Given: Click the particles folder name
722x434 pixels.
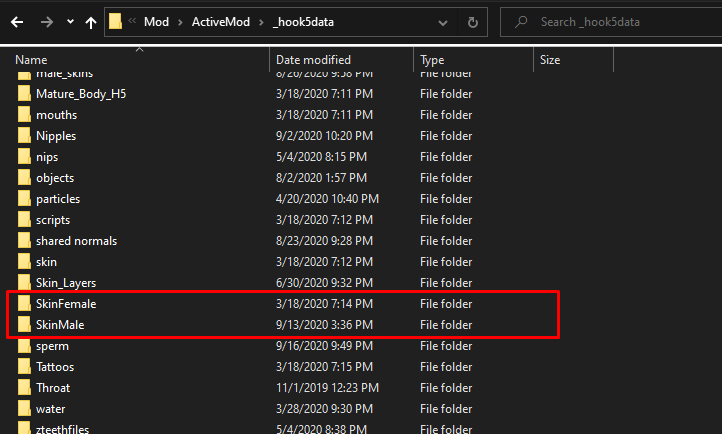Looking at the screenshot, I should pyautogui.click(x=58, y=199).
